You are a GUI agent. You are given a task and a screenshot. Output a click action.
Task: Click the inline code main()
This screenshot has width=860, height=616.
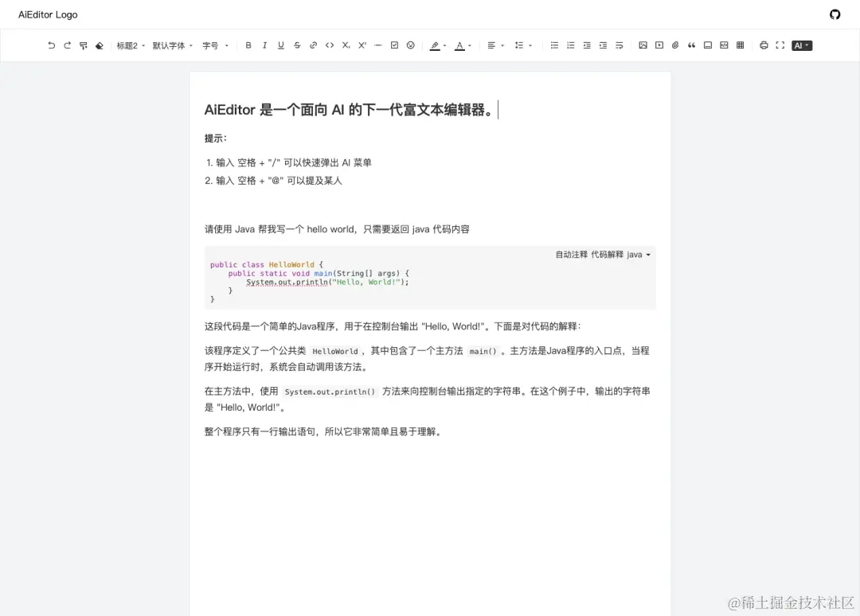483,351
